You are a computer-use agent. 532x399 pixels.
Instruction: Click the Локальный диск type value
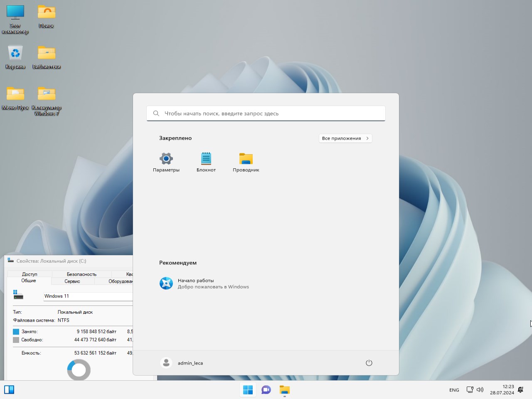pos(75,312)
